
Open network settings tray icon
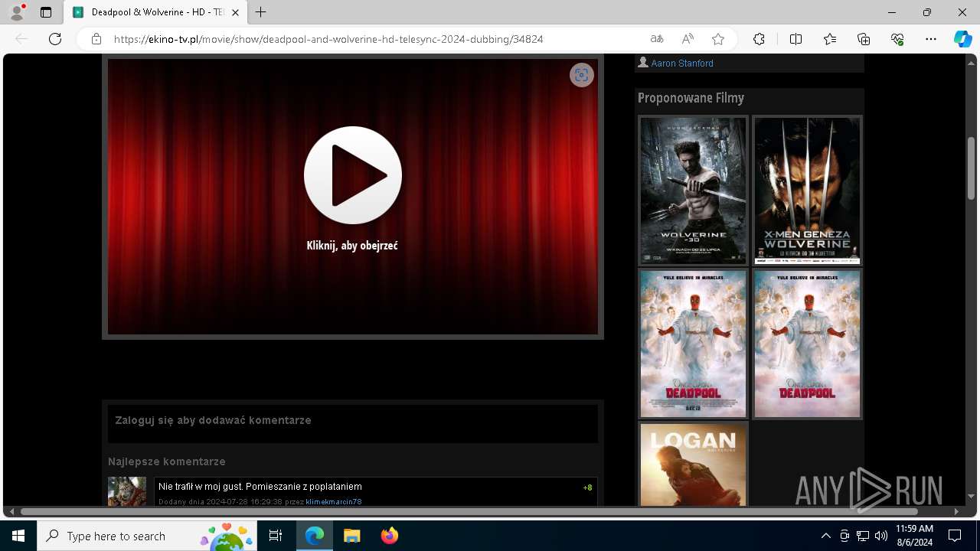point(863,536)
